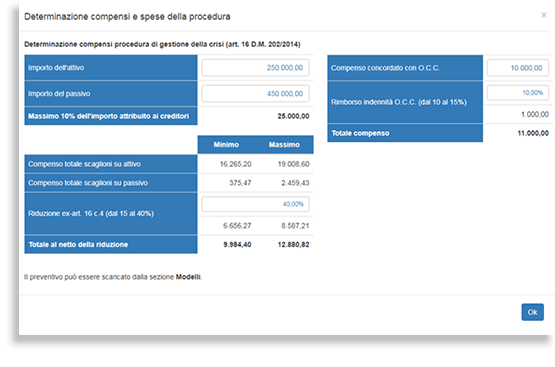Click Riduzione ex-art. 16 c.4 label

[x=91, y=213]
